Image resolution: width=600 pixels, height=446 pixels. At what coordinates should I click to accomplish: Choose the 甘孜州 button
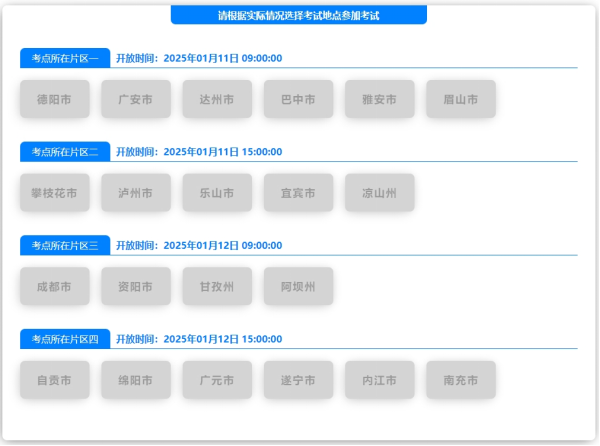pos(217,286)
